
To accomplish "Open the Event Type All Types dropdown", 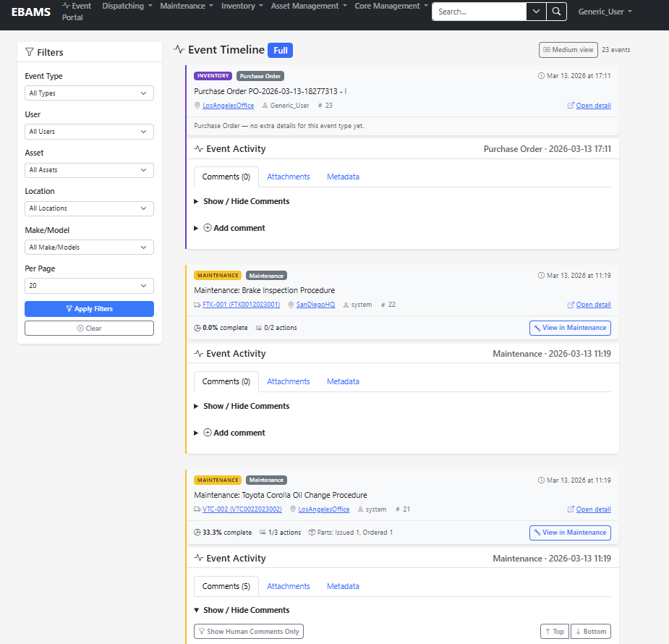I will pyautogui.click(x=89, y=93).
